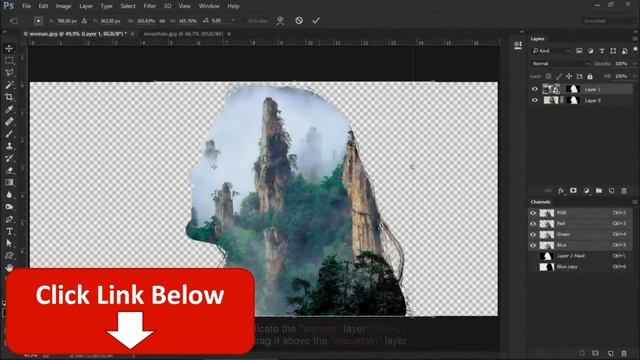The width and height of the screenshot is (640, 360).
Task: Open the Opacity slider dropdown arrow
Action: tap(634, 64)
